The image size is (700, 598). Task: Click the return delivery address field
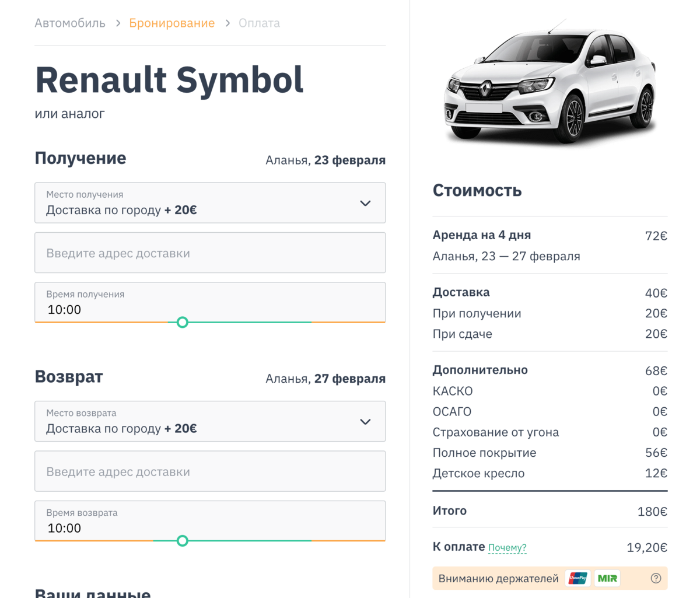210,471
